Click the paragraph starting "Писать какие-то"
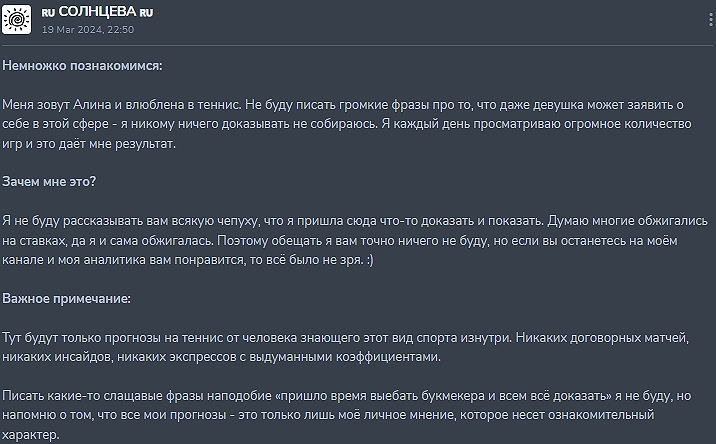Image resolution: width=716 pixels, height=444 pixels. [340, 415]
